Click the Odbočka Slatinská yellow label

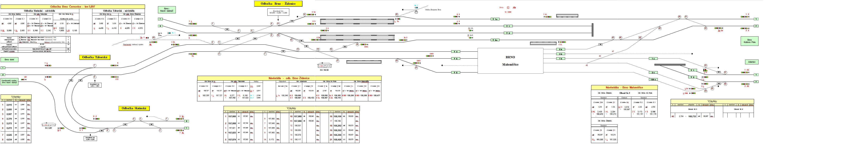point(134,108)
